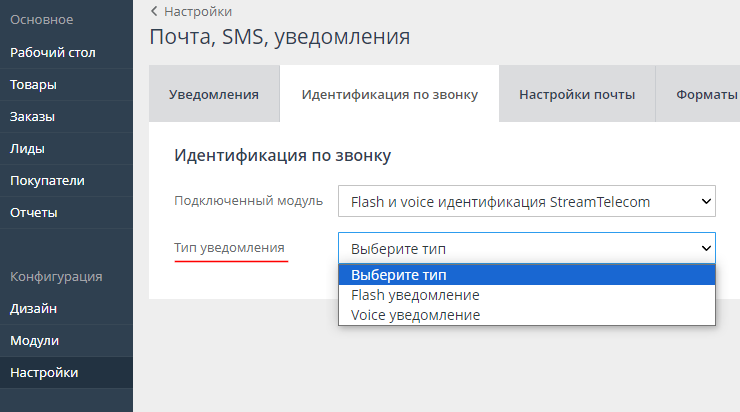Go to Товары in the sidebar

coord(33,84)
